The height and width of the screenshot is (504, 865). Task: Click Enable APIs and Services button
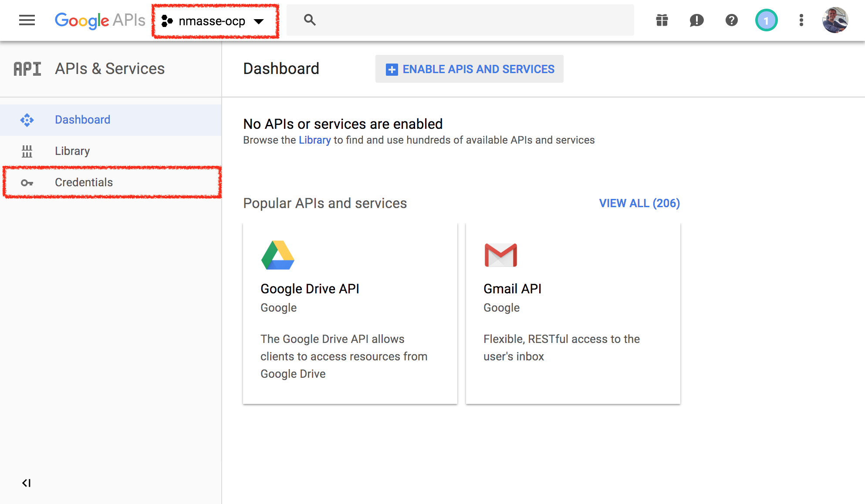(x=470, y=69)
